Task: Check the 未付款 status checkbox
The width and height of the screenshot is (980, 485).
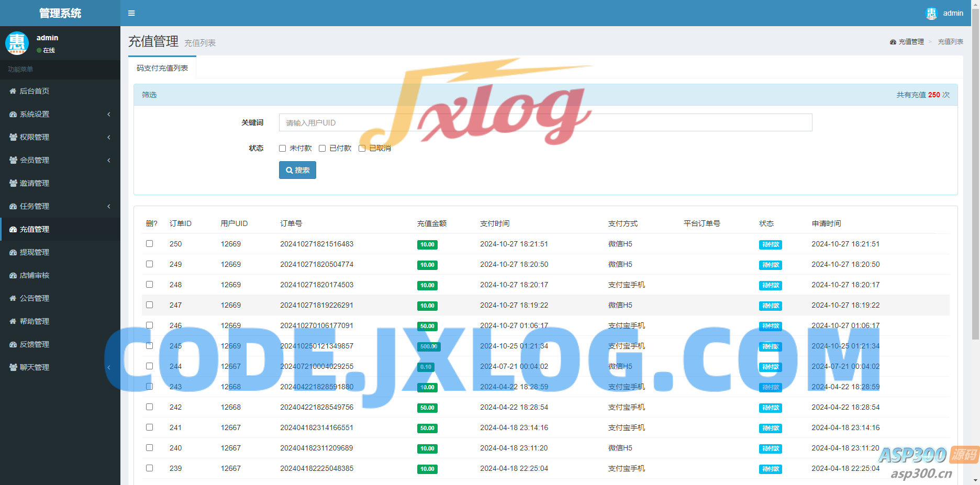Action: pos(283,149)
